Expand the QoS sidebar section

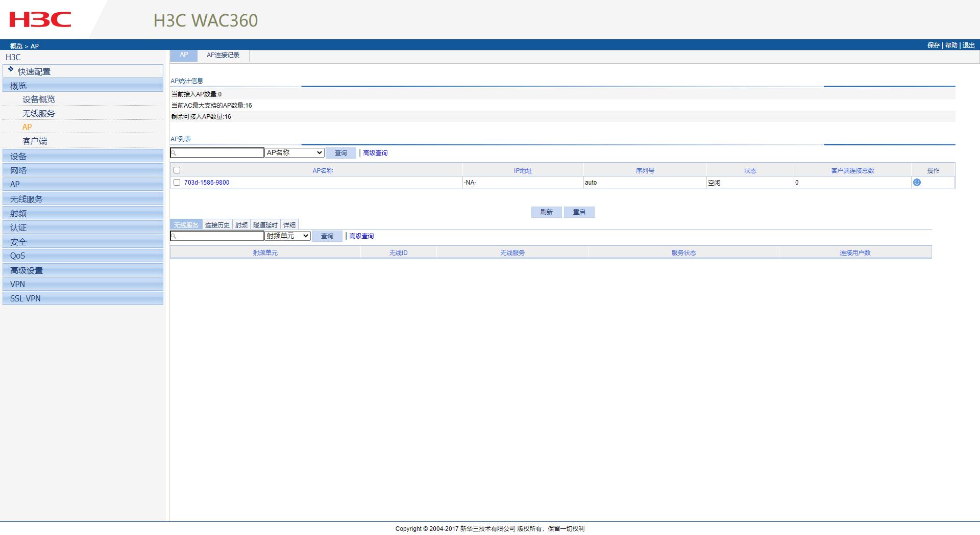(83, 256)
